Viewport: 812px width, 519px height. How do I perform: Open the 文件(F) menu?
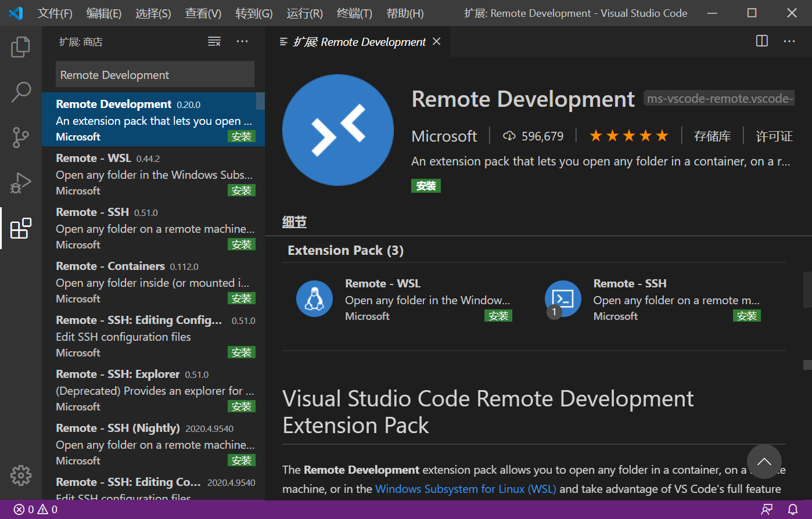tap(55, 13)
